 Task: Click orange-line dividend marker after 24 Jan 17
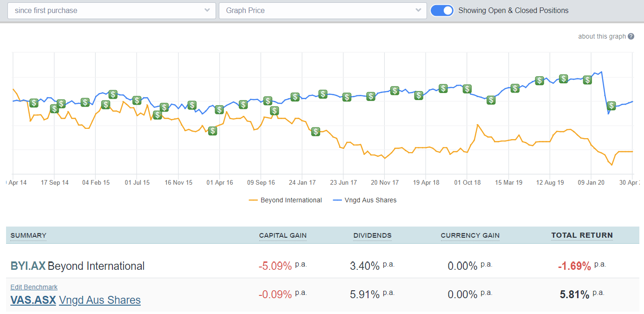tap(315, 132)
